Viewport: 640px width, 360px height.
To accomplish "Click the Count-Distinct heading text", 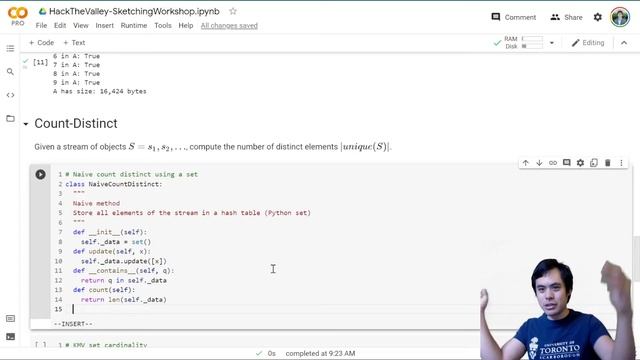I will (x=76, y=123).
